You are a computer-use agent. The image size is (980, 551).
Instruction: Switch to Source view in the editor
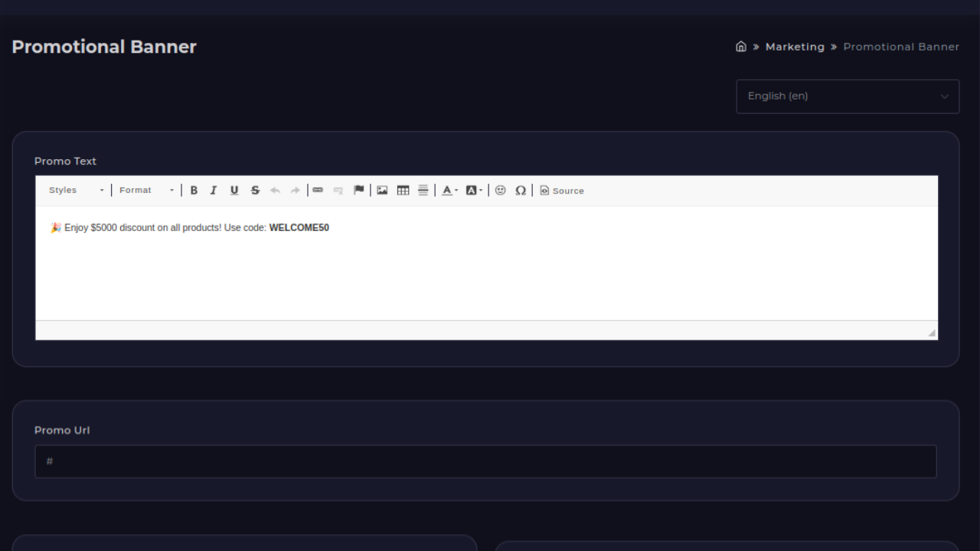(561, 190)
